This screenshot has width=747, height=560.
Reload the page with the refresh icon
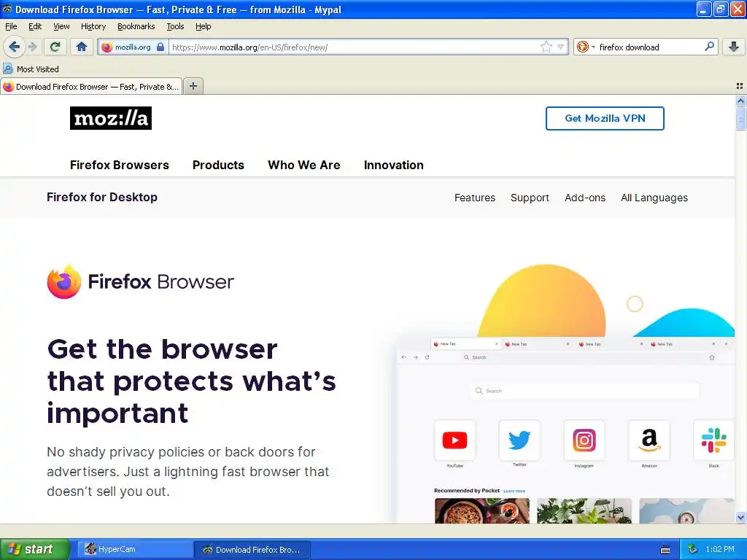(x=55, y=47)
